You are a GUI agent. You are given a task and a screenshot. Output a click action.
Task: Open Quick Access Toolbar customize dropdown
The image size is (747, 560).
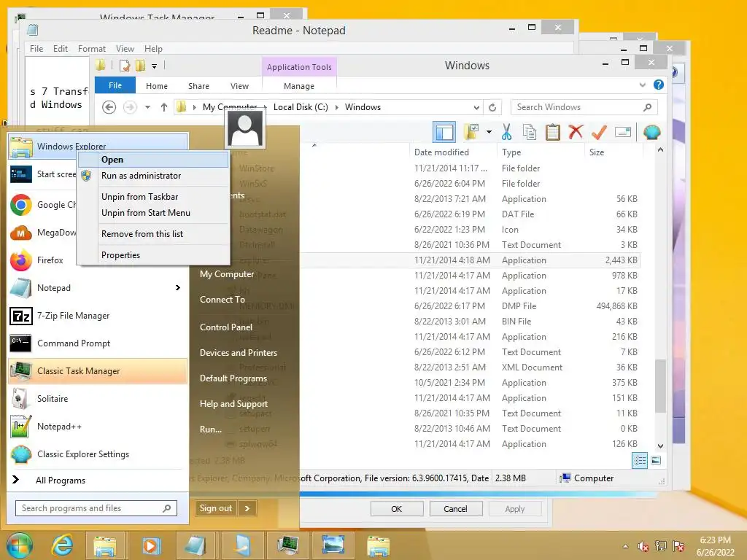155,66
